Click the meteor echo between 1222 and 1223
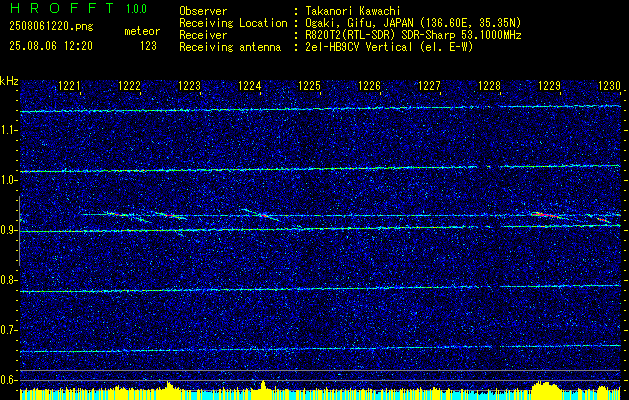Viewport: 629px width, 400px height. tap(171, 216)
